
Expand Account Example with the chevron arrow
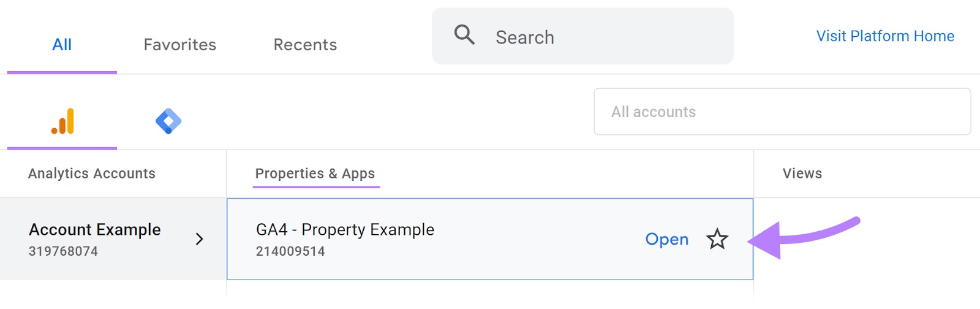coord(199,239)
